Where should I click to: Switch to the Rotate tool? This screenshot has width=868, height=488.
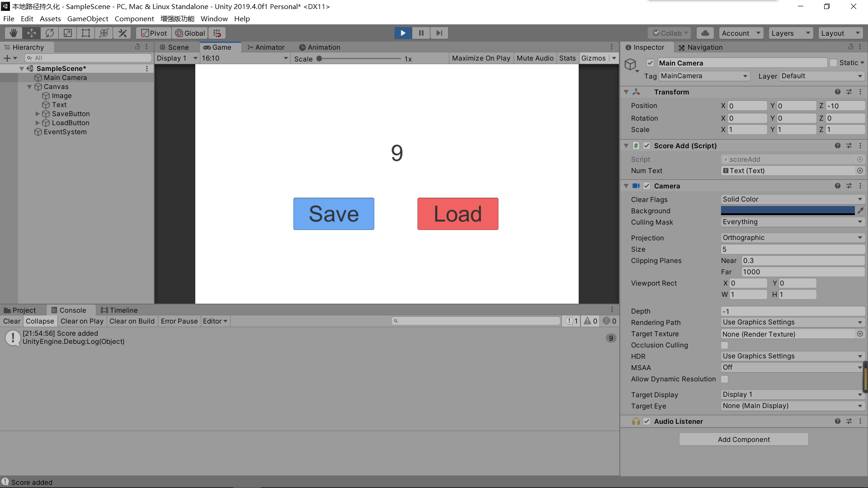[49, 33]
